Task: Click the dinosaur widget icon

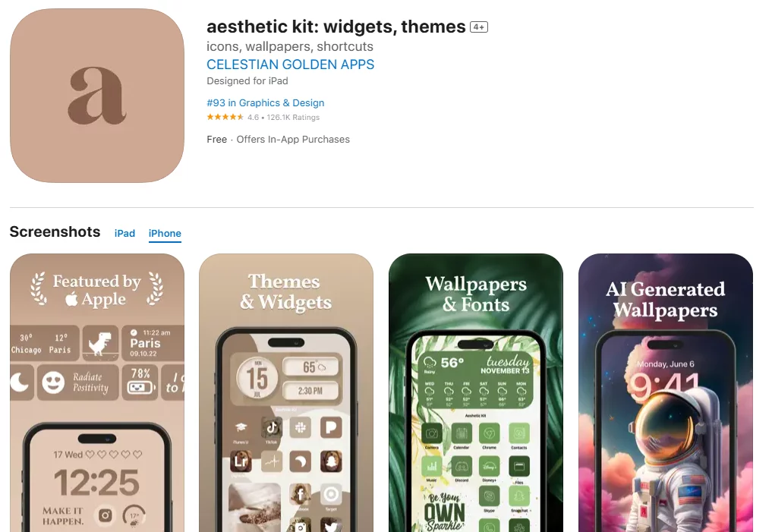Action: [x=100, y=342]
